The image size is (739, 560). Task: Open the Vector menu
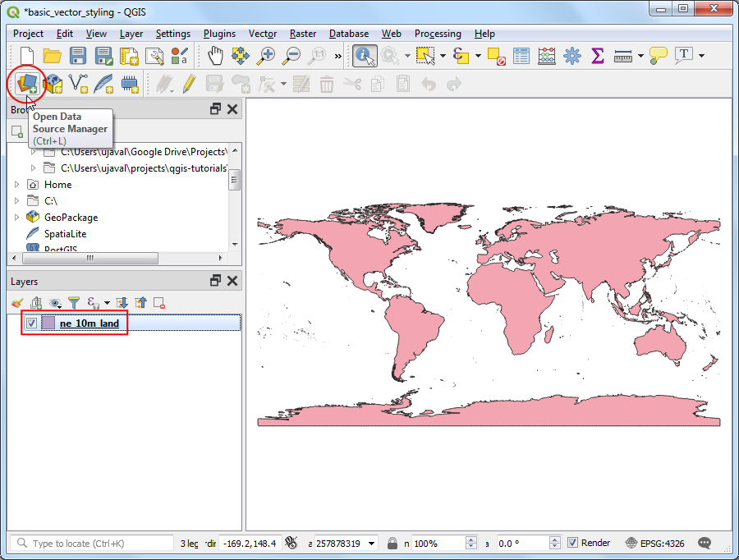[263, 34]
